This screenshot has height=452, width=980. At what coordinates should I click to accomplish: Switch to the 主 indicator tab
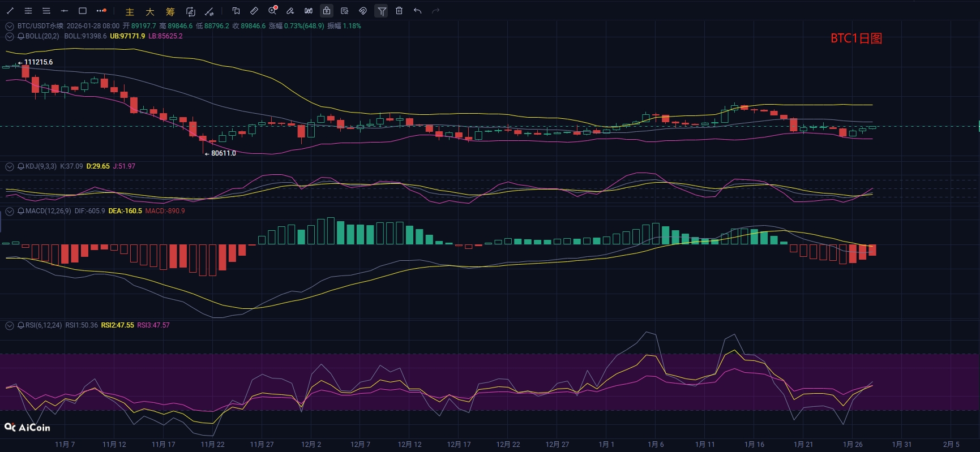(x=130, y=11)
